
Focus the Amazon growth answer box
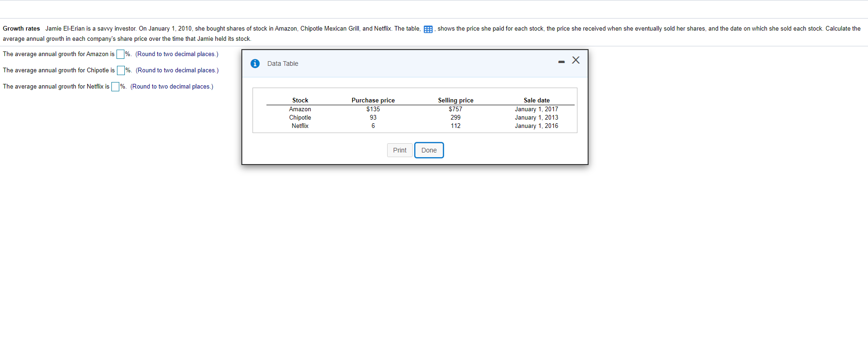120,54
